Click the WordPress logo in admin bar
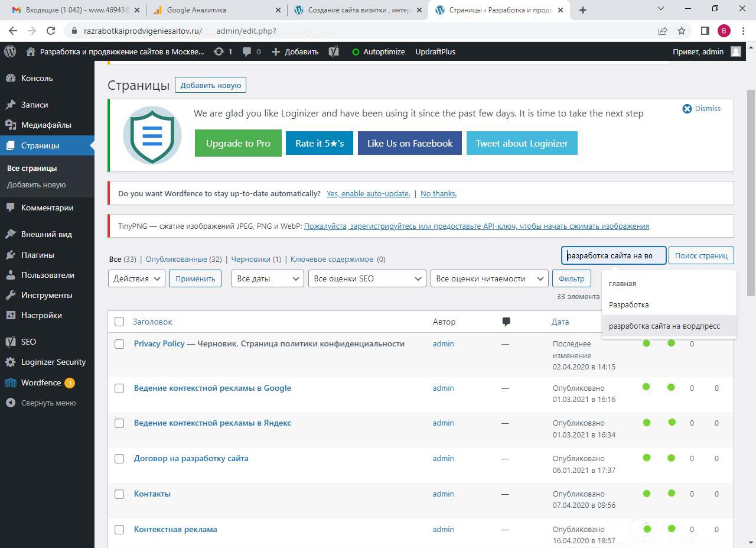756x548 pixels. point(10,51)
